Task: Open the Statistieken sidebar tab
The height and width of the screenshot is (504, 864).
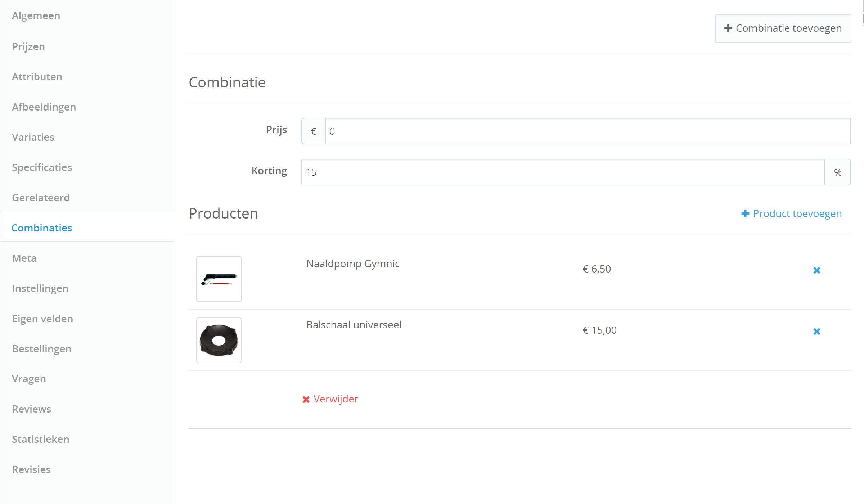Action: [41, 440]
